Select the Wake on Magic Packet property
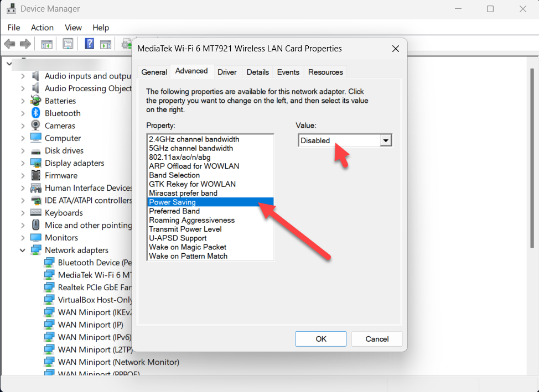 (x=210, y=247)
